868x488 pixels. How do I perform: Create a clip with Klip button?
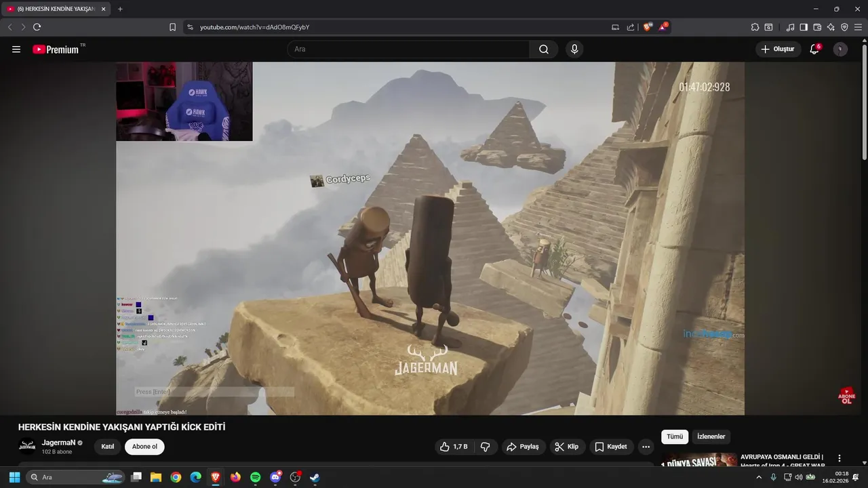(566, 447)
